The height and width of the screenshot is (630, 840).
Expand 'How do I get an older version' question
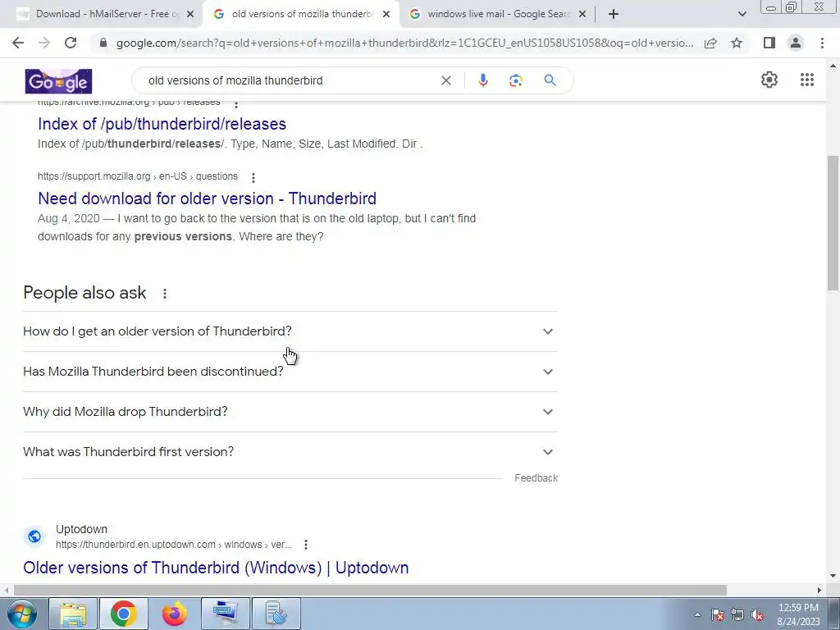290,331
